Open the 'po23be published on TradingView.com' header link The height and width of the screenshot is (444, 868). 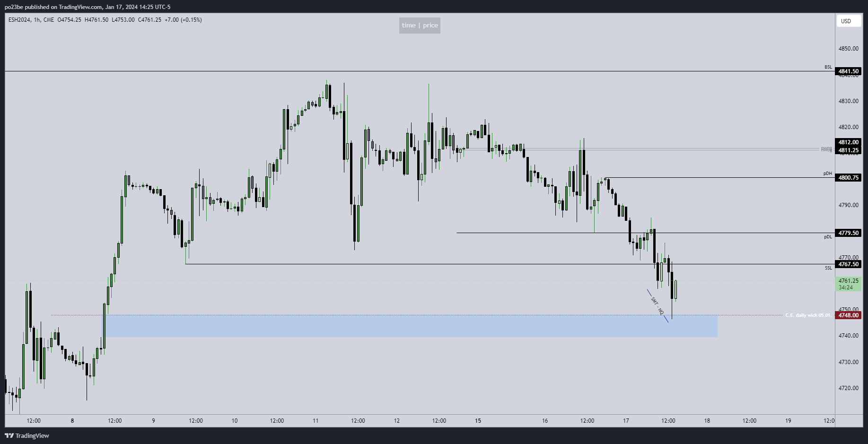pyautogui.click(x=88, y=7)
